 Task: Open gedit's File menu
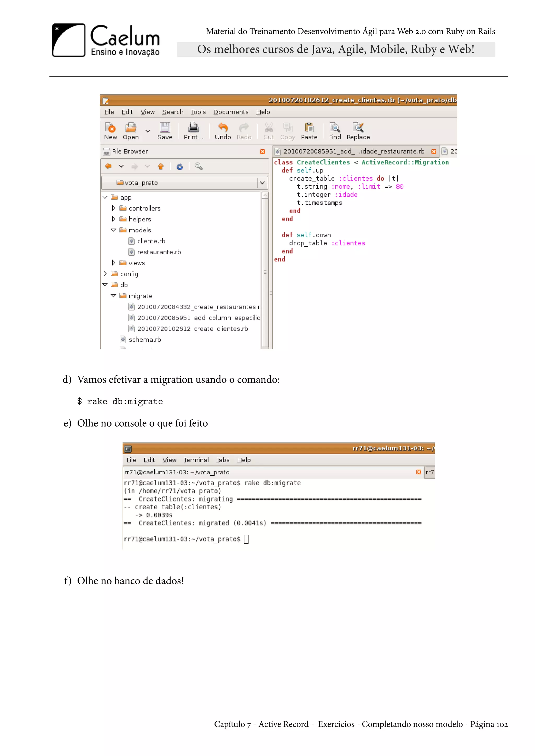(x=109, y=112)
